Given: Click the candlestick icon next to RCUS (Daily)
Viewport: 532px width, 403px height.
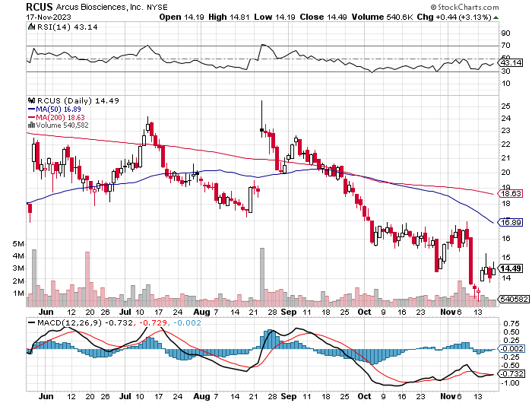Looking at the screenshot, I should pyautogui.click(x=32, y=100).
